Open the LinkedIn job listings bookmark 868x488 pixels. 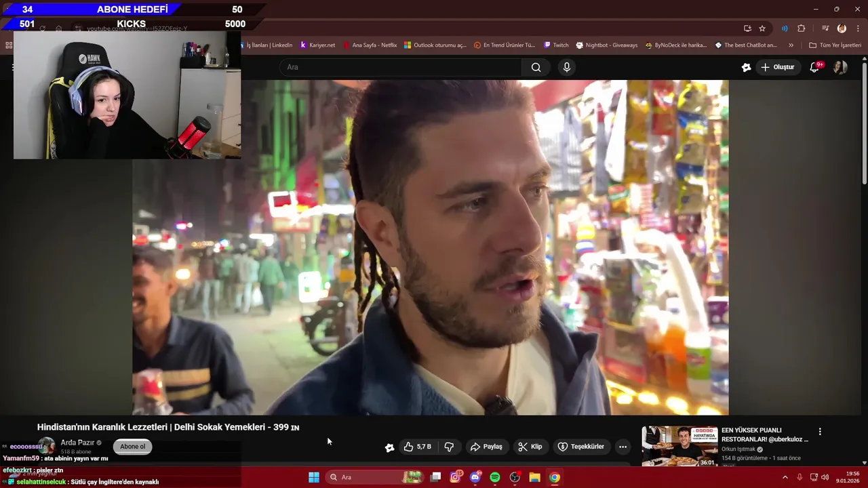point(268,45)
